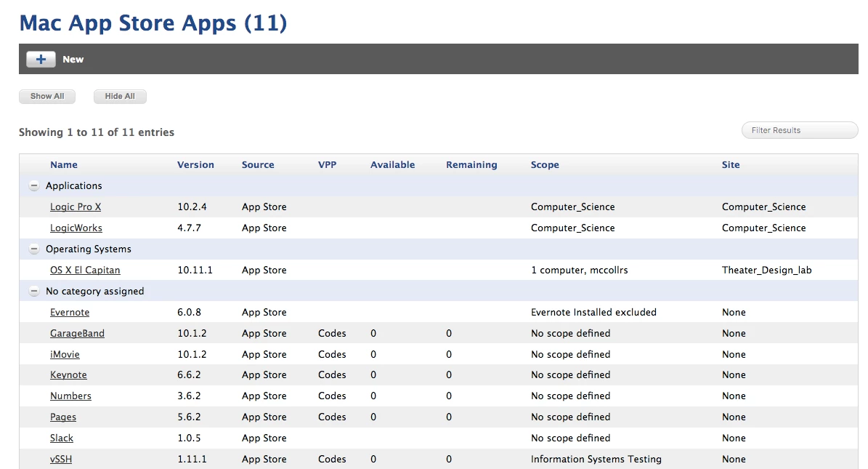Sort by the Available column header
This screenshot has width=868, height=469.
coord(392,164)
